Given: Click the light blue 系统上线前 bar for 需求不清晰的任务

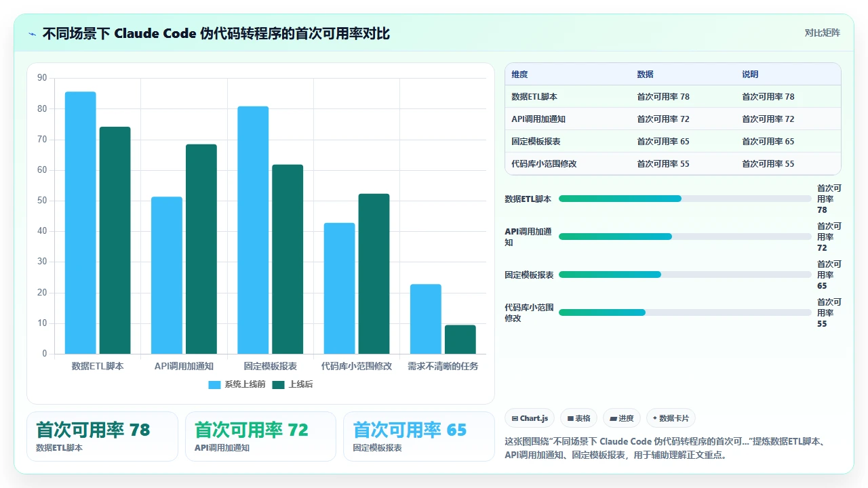Looking at the screenshot, I should point(426,319).
